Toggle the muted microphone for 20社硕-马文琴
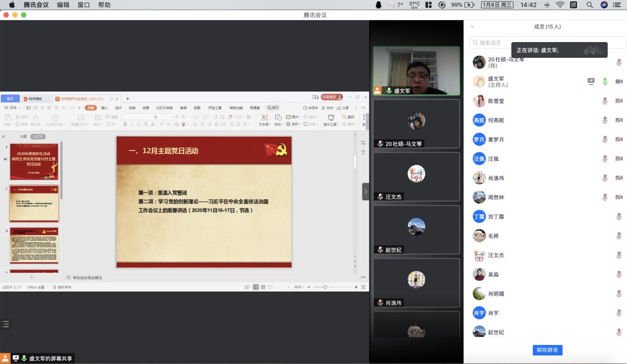627x364 pixels. (x=619, y=62)
